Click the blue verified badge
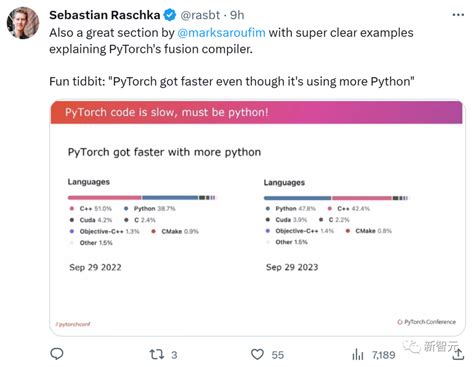 pos(170,15)
